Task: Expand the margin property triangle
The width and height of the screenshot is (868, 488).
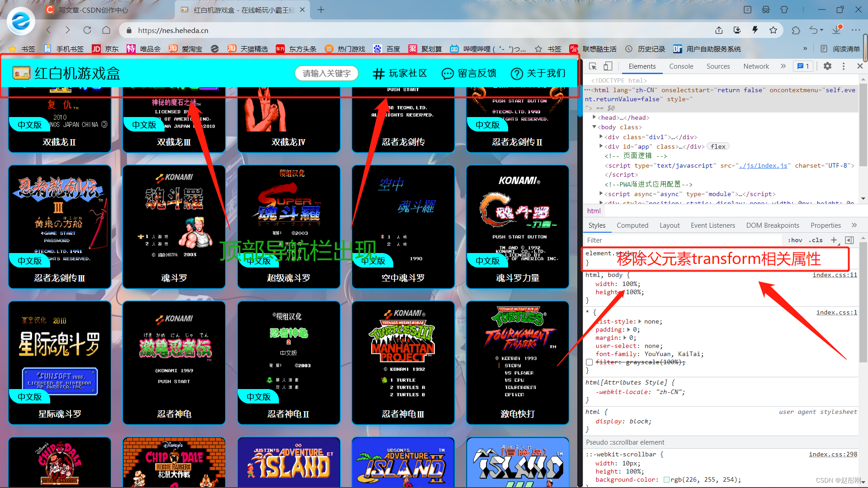Action: [x=625, y=338]
